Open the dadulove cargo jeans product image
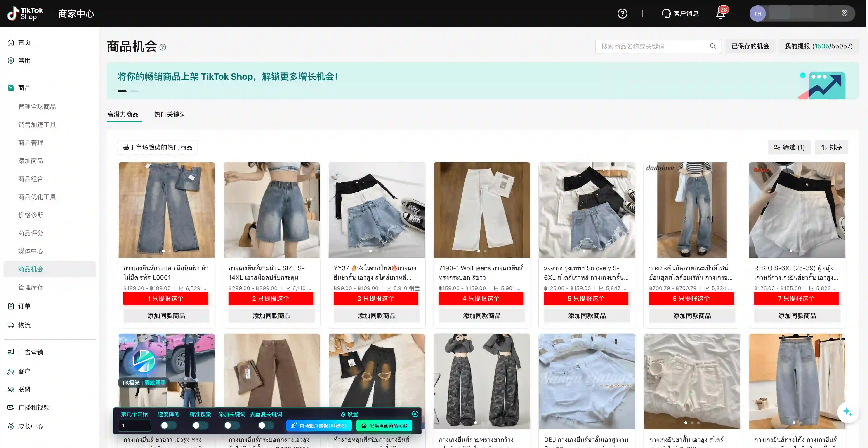The image size is (868, 448). pos(692,210)
